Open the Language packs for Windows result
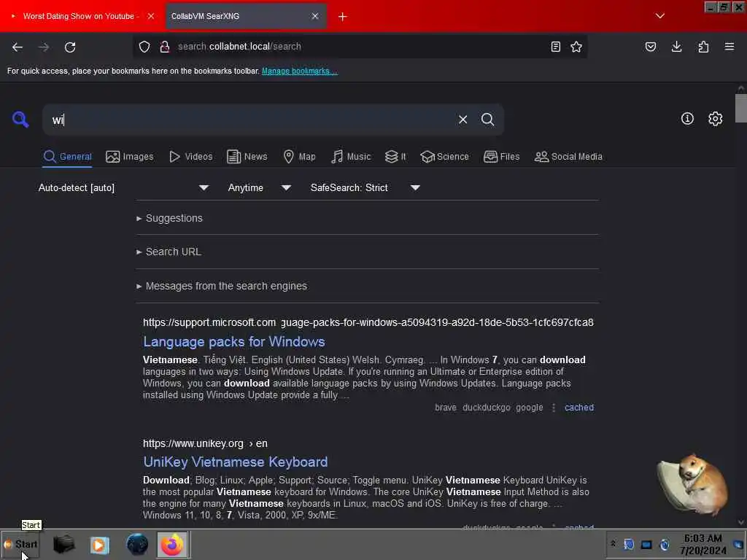The width and height of the screenshot is (747, 560). (x=234, y=342)
